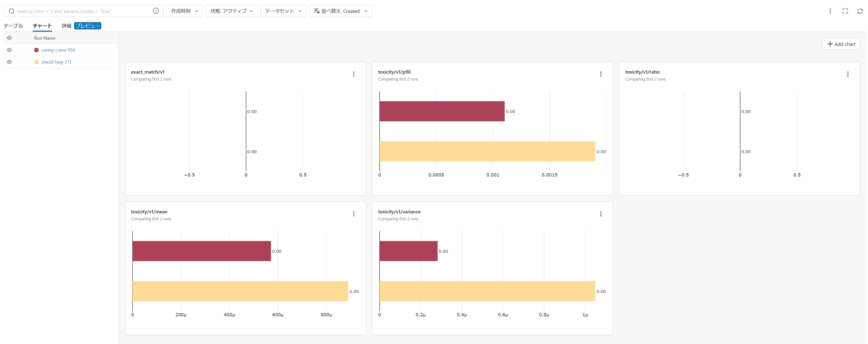Open toxicity/v1/mean chart options menu

coord(353,214)
